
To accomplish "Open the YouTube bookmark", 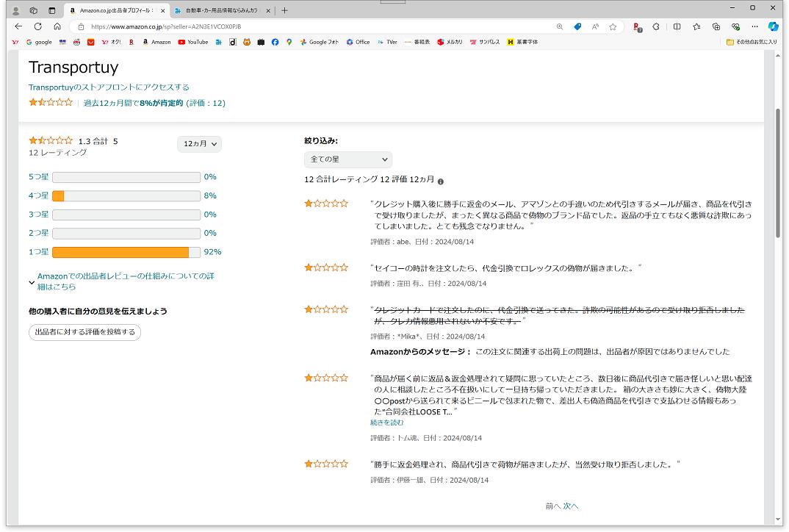I will pyautogui.click(x=193, y=43).
